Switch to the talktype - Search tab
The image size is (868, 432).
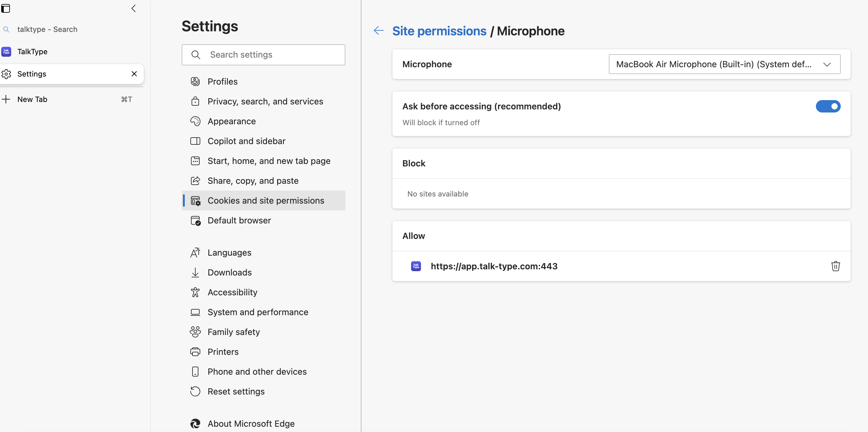[x=72, y=29]
